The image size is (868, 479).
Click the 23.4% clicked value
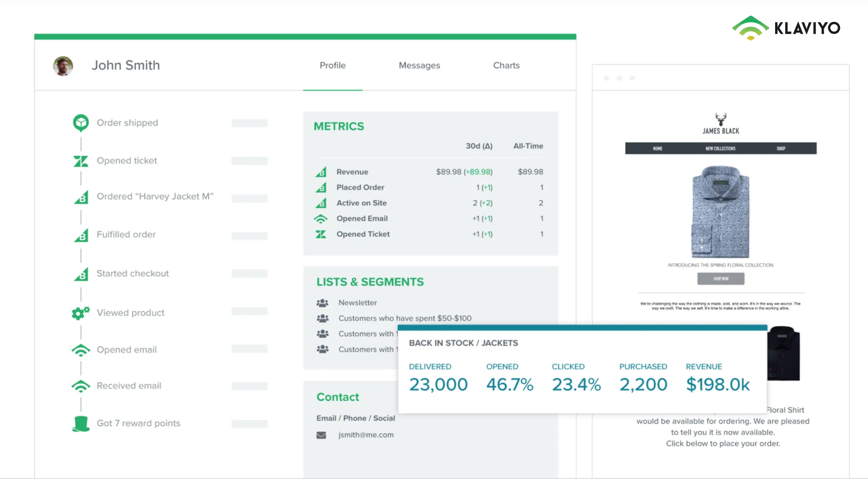coord(576,385)
